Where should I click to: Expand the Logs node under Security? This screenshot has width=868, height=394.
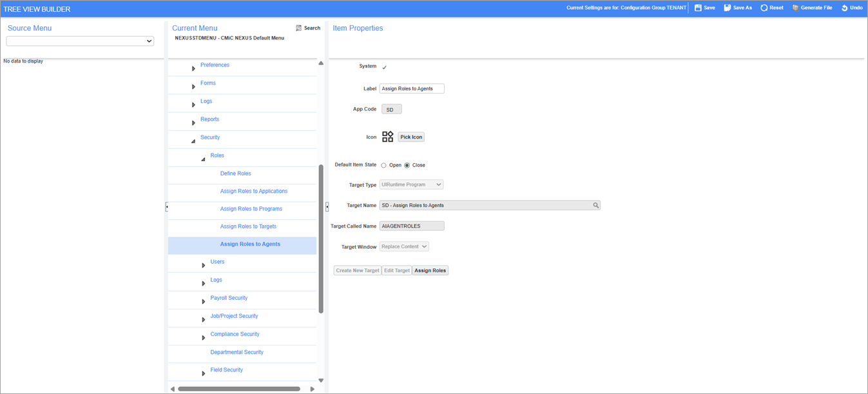[x=203, y=283]
